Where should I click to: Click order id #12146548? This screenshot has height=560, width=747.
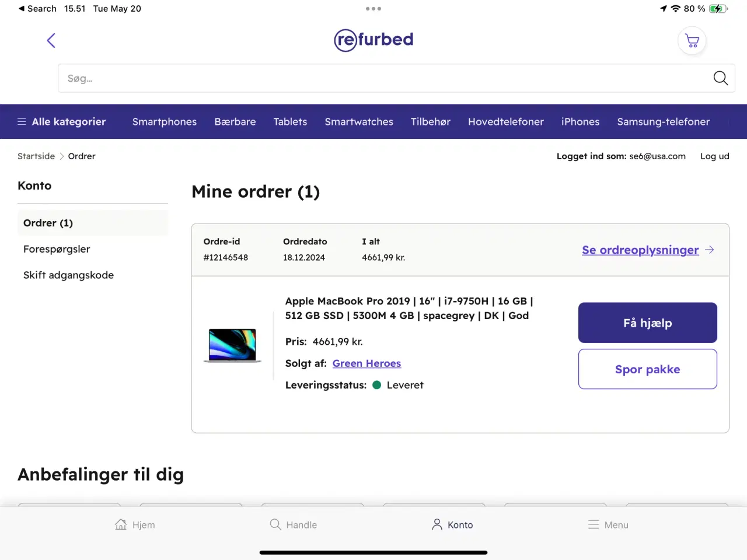coord(226,257)
